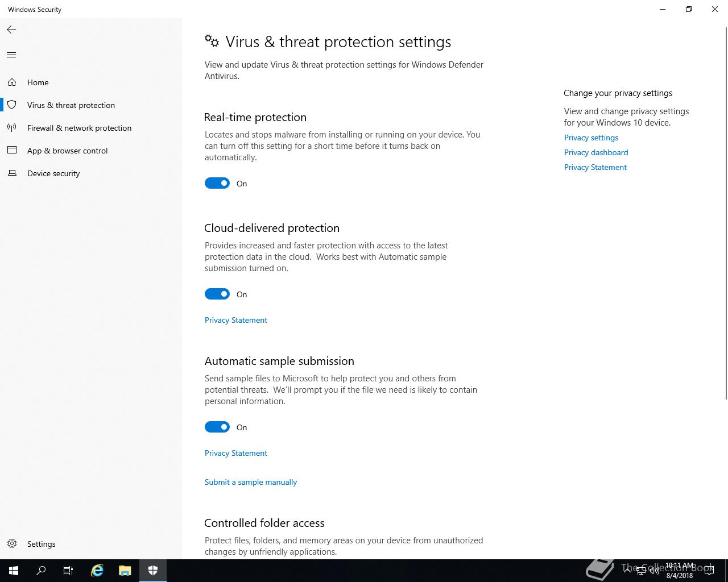Image resolution: width=728 pixels, height=582 pixels.
Task: Click the Controlled folder access heading
Action: tap(264, 523)
